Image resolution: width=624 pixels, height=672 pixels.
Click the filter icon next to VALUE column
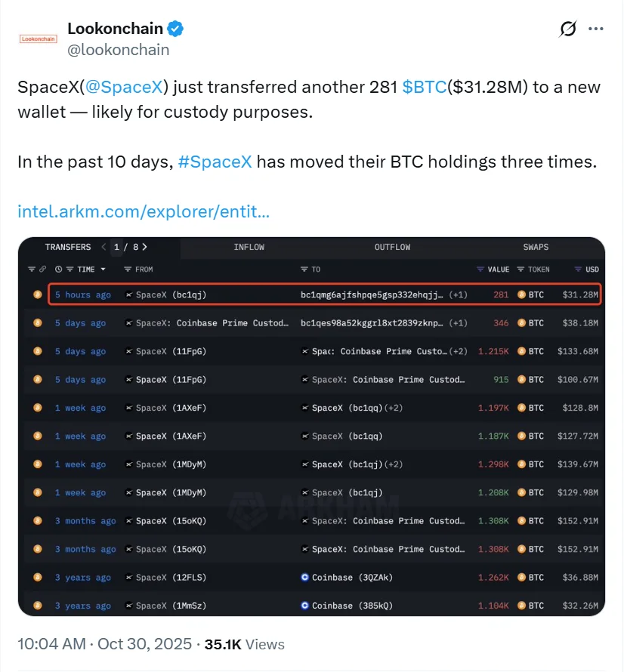tap(481, 270)
